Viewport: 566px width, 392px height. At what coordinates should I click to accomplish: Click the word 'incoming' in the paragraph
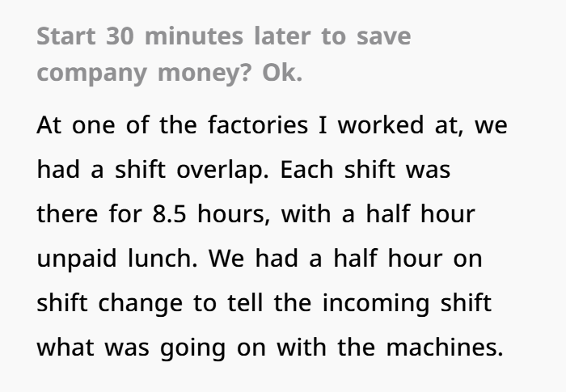(376, 304)
